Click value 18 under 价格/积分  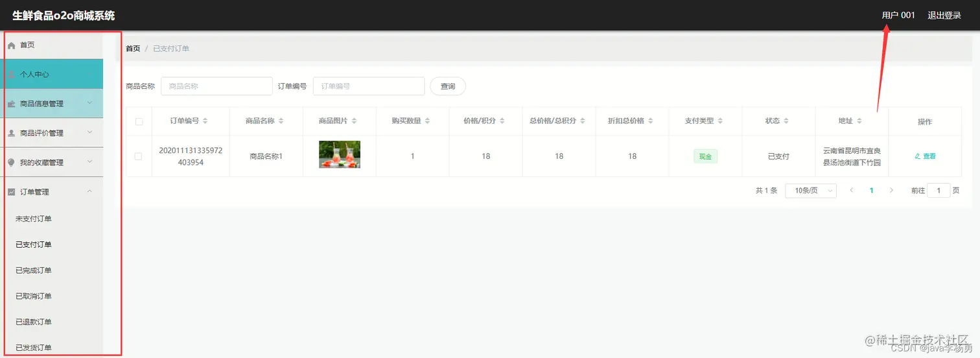486,156
